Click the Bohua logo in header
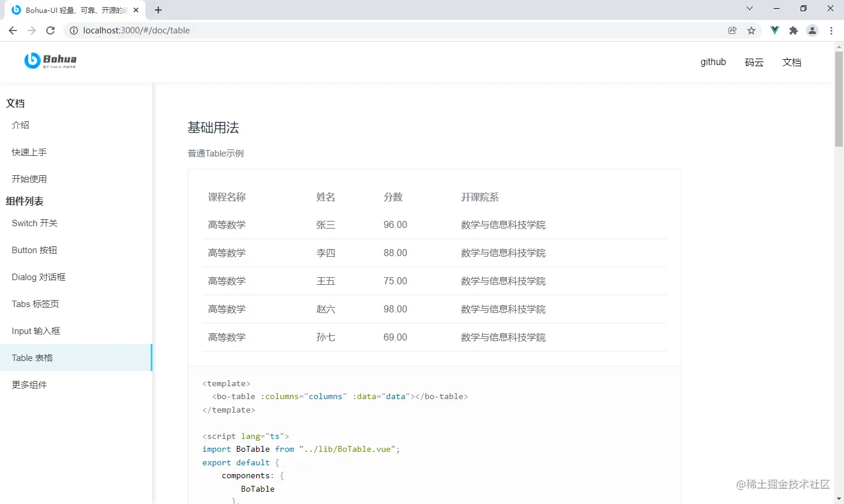 [x=50, y=60]
